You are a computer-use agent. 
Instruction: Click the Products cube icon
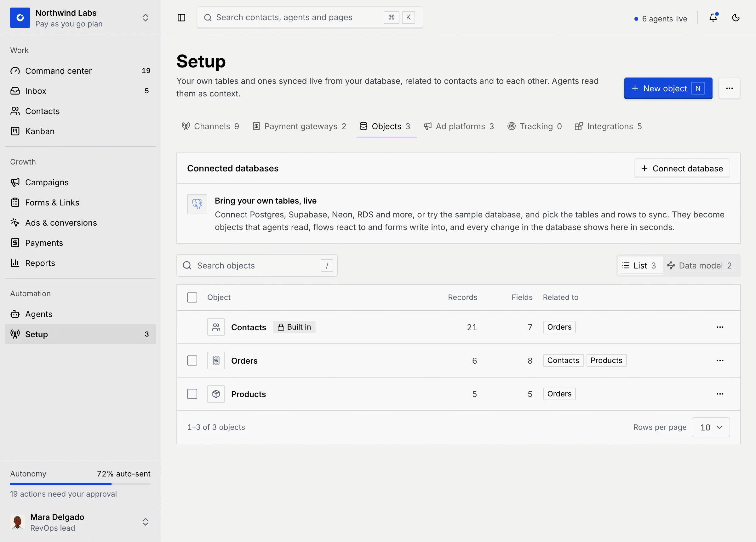point(216,394)
